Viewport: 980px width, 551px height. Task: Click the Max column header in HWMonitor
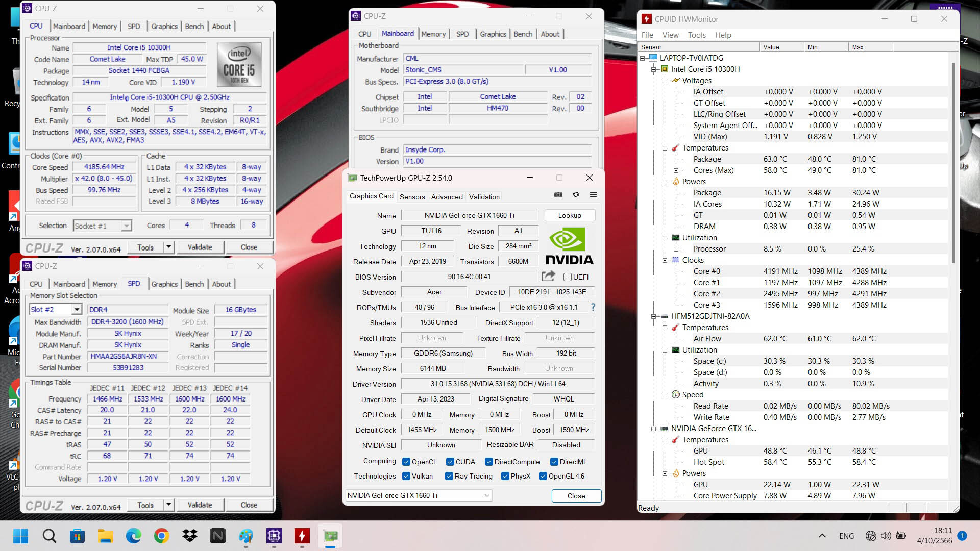tap(871, 47)
